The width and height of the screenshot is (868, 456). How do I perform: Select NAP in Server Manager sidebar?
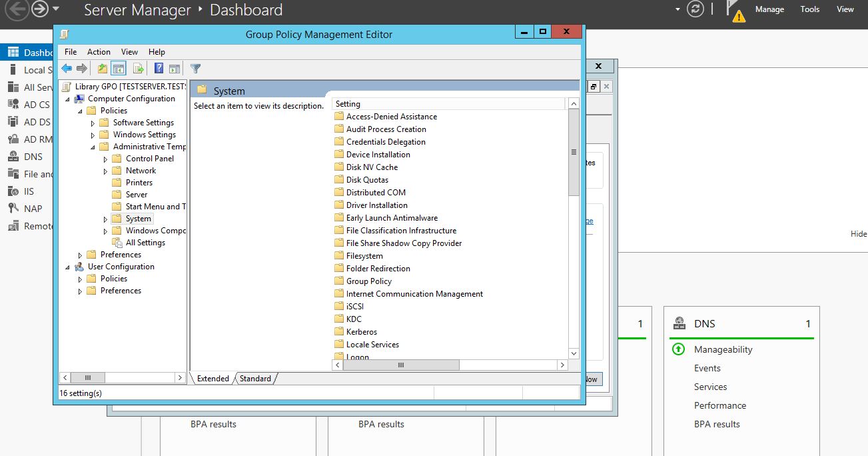tap(33, 209)
